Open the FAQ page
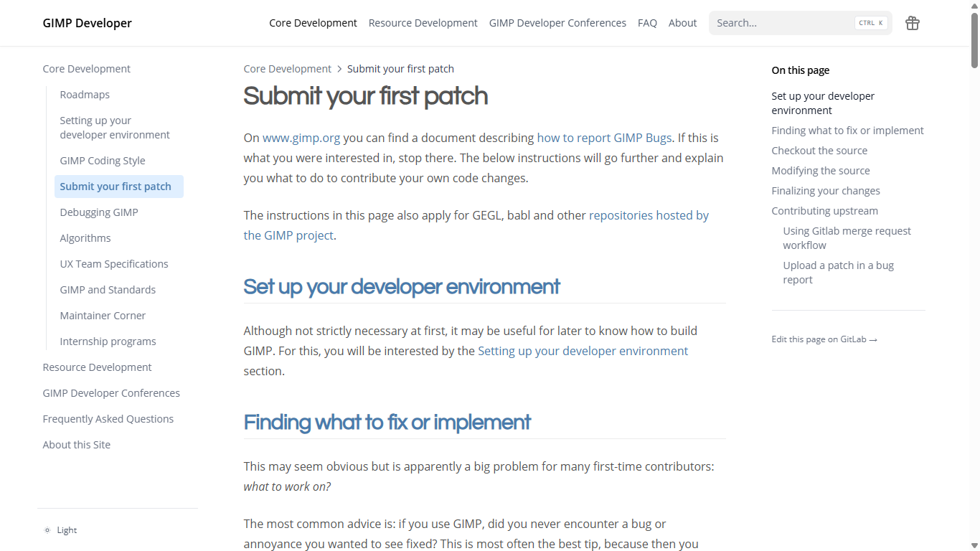 [x=647, y=23]
